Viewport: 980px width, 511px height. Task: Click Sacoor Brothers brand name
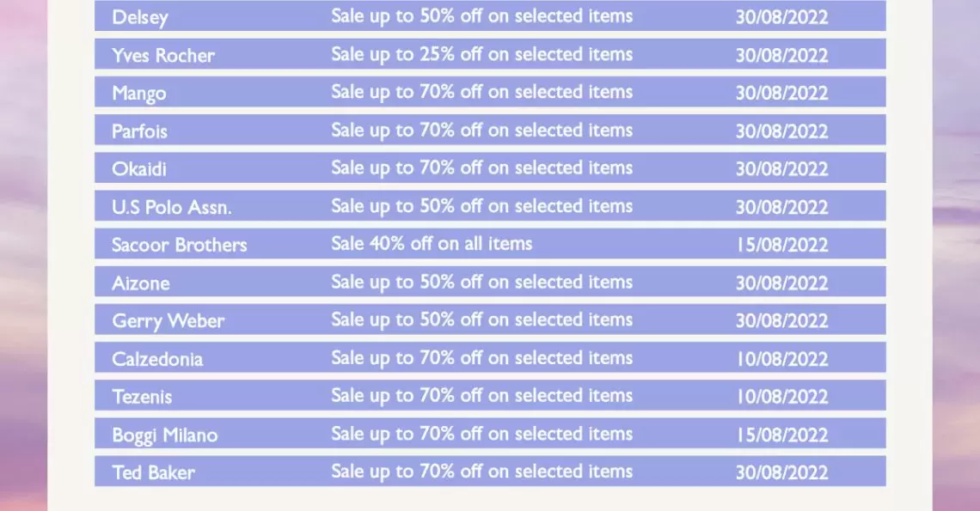click(180, 244)
